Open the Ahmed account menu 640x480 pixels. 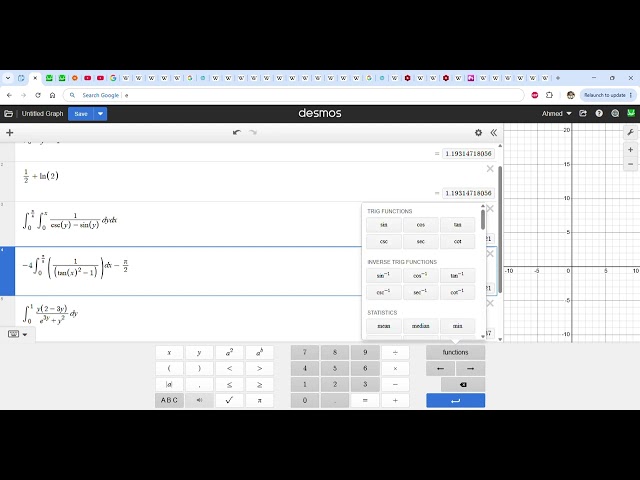(556, 113)
